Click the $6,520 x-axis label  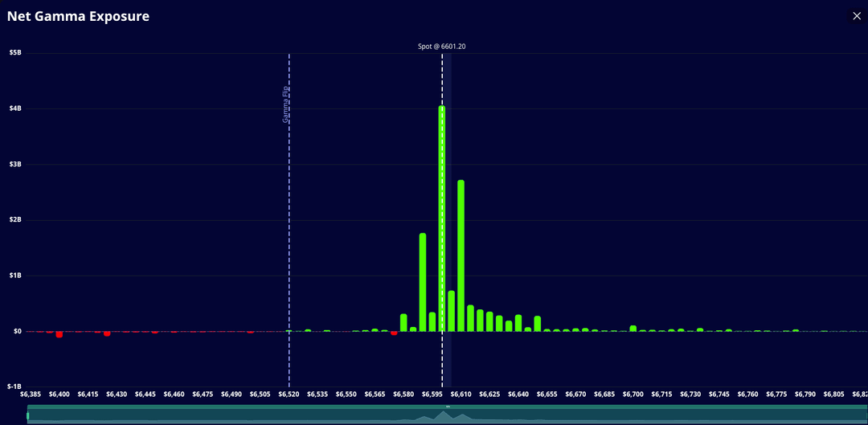tap(289, 394)
